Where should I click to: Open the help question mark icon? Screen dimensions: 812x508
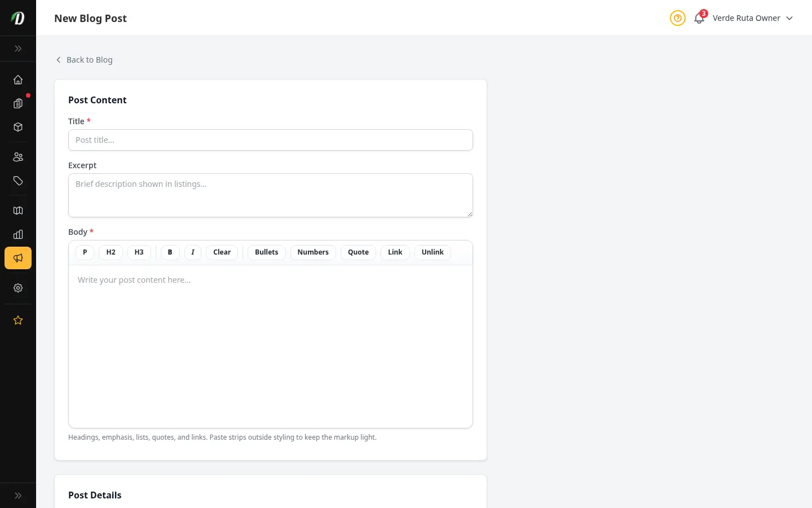tap(678, 18)
